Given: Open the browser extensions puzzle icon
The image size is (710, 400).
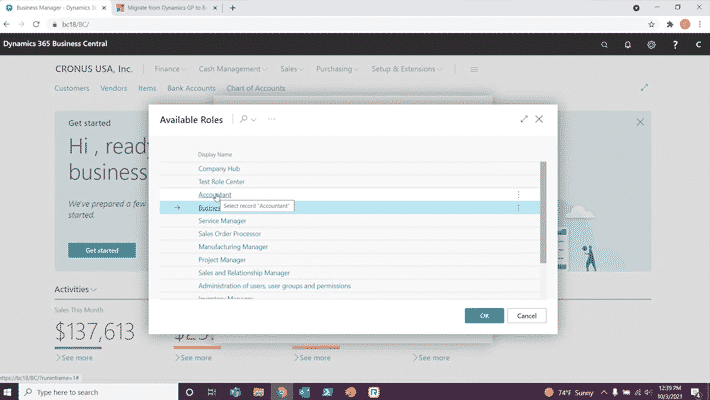Looking at the screenshot, I should (670, 24).
